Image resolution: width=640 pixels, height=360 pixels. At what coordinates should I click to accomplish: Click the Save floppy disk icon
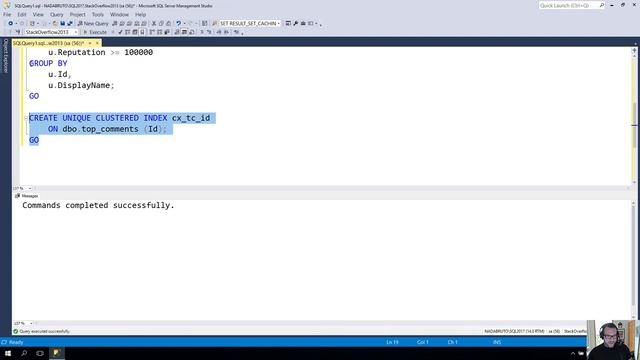(62, 24)
